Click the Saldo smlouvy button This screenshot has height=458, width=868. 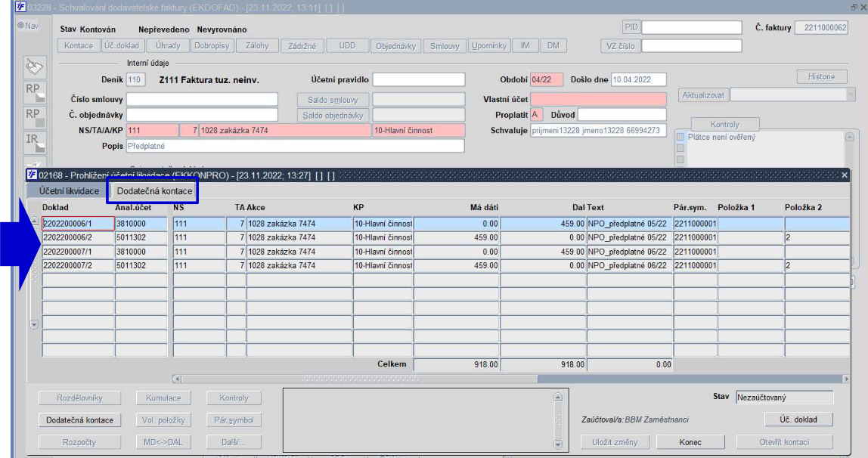click(x=333, y=100)
